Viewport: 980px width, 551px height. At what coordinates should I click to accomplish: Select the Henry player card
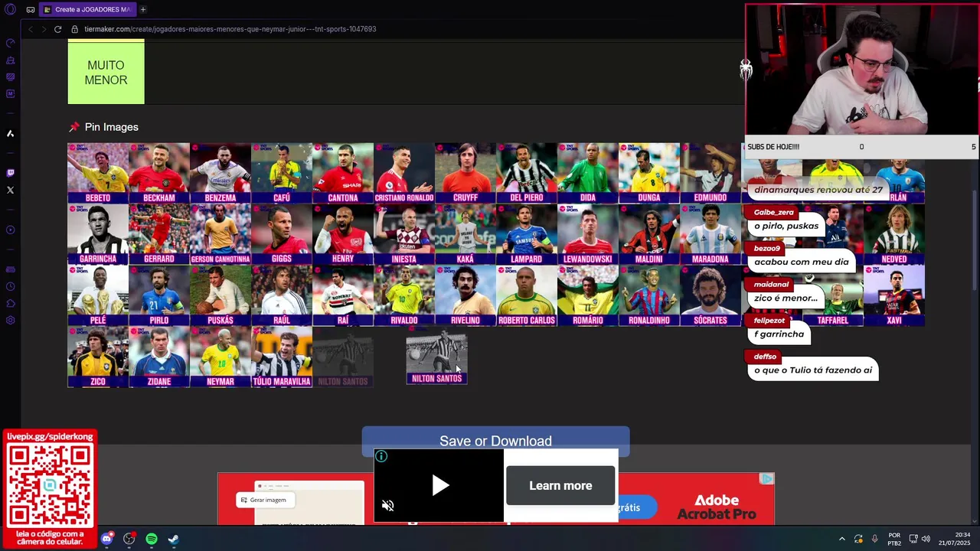[343, 234]
